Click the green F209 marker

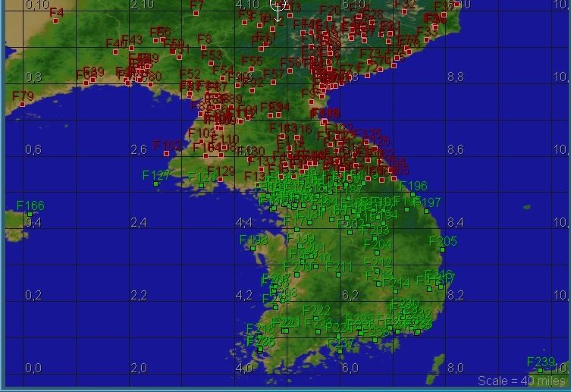click(296, 274)
